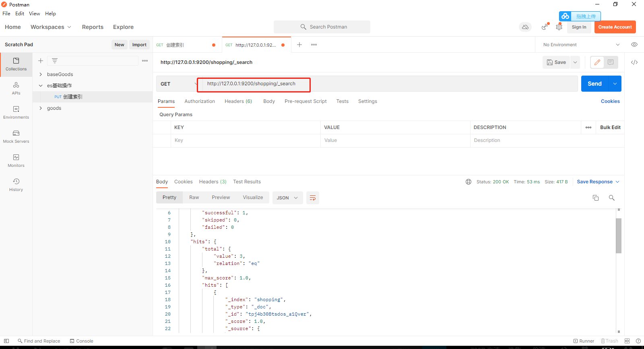
Task: Copy the response body with copy icon
Action: [596, 198]
